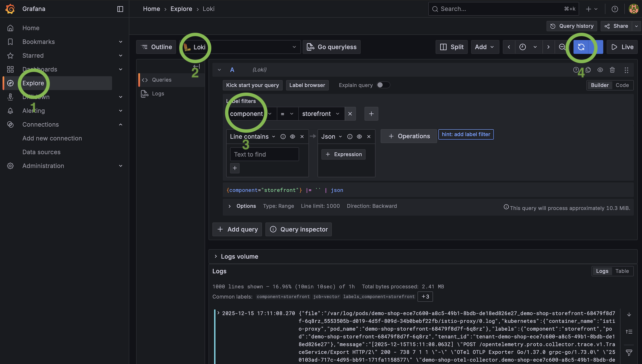The image size is (642, 364).
Task: Open the Outline panel in Explore
Action: point(156,47)
